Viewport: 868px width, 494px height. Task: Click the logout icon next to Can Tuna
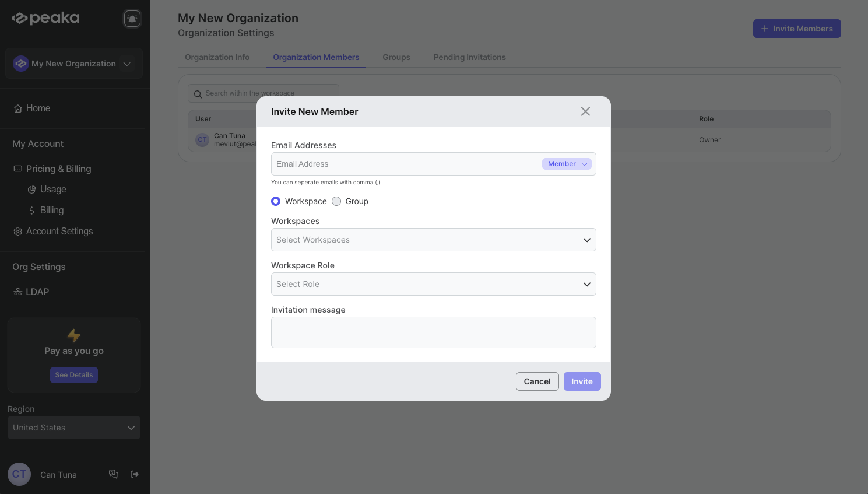[135, 474]
